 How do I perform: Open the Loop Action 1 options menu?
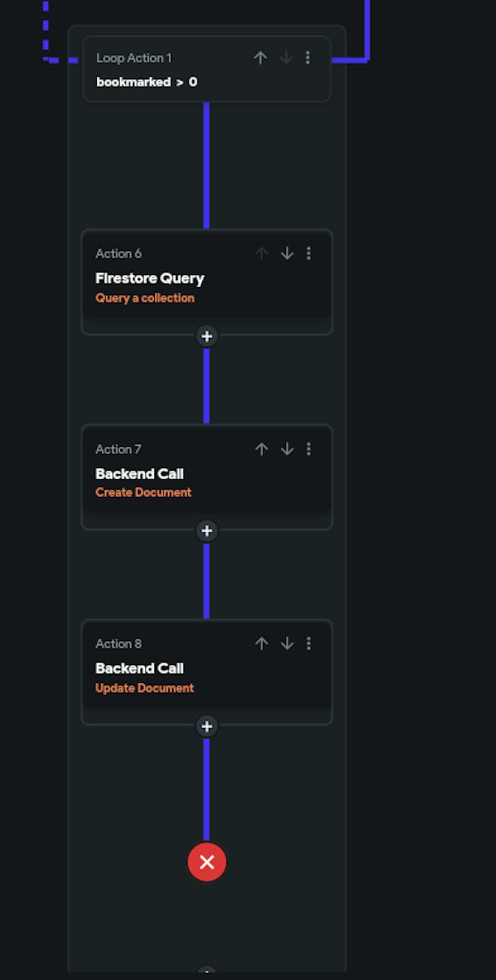click(x=309, y=58)
